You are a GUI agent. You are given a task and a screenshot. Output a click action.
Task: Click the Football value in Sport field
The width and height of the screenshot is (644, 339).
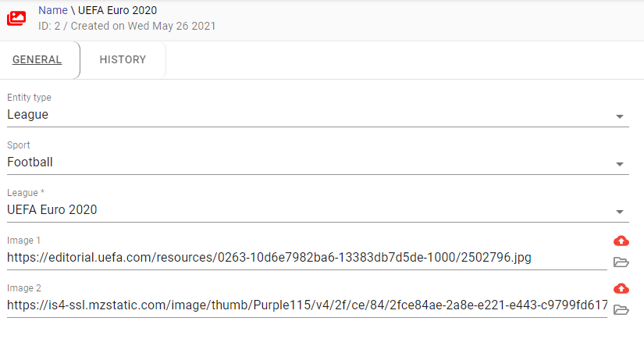tap(30, 162)
